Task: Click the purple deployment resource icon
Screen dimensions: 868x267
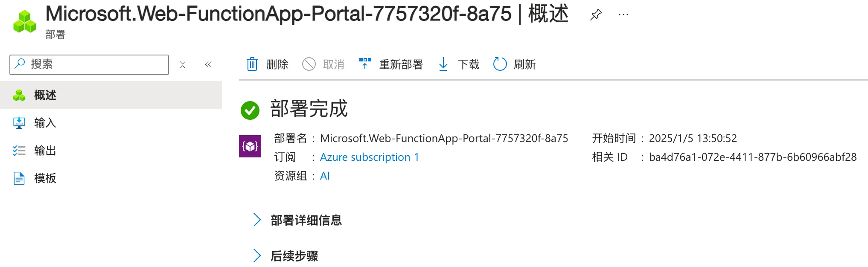Action: pos(250,146)
